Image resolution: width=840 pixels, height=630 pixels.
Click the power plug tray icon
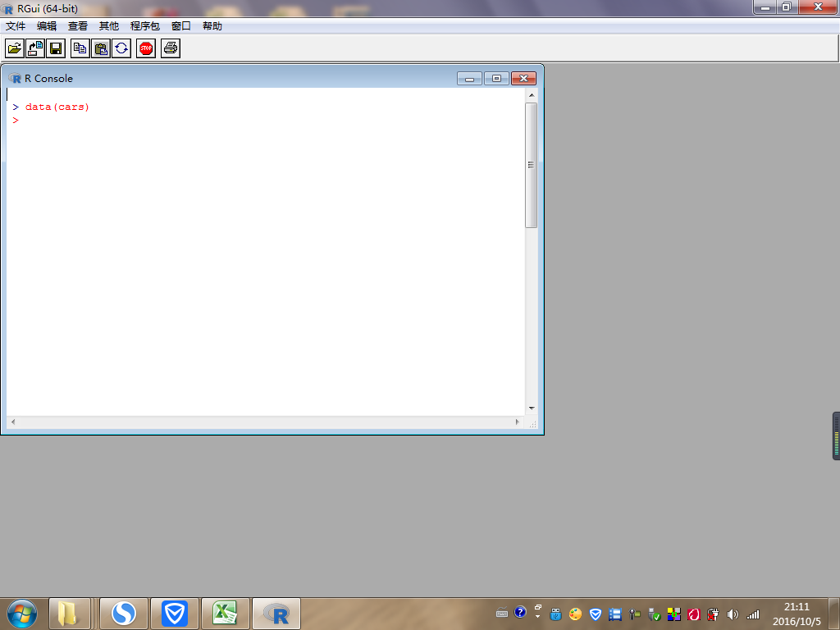point(713,614)
